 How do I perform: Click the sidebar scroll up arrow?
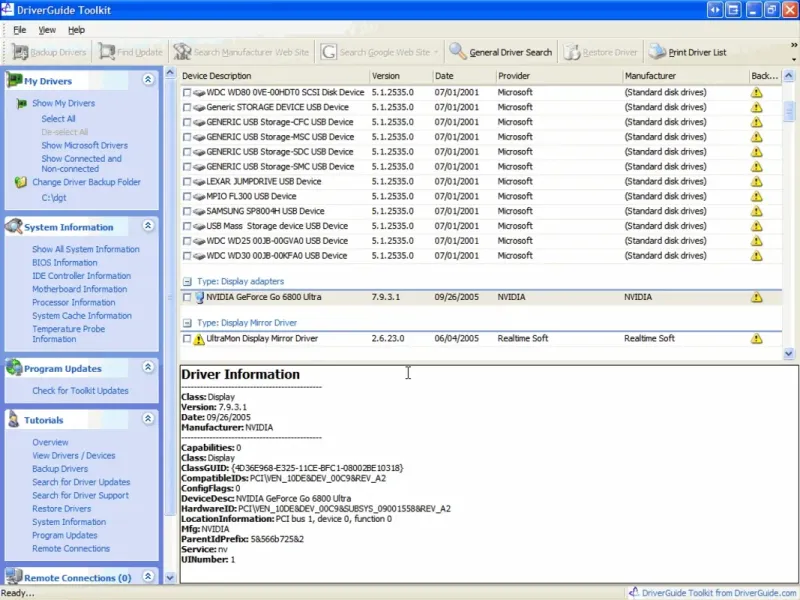tap(170, 73)
